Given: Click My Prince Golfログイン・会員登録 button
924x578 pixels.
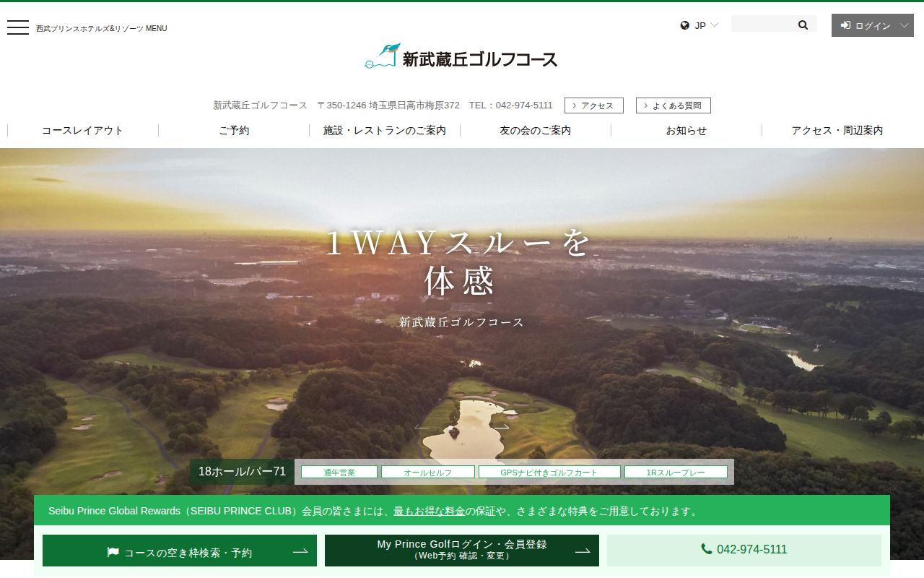Looking at the screenshot, I should (462, 551).
